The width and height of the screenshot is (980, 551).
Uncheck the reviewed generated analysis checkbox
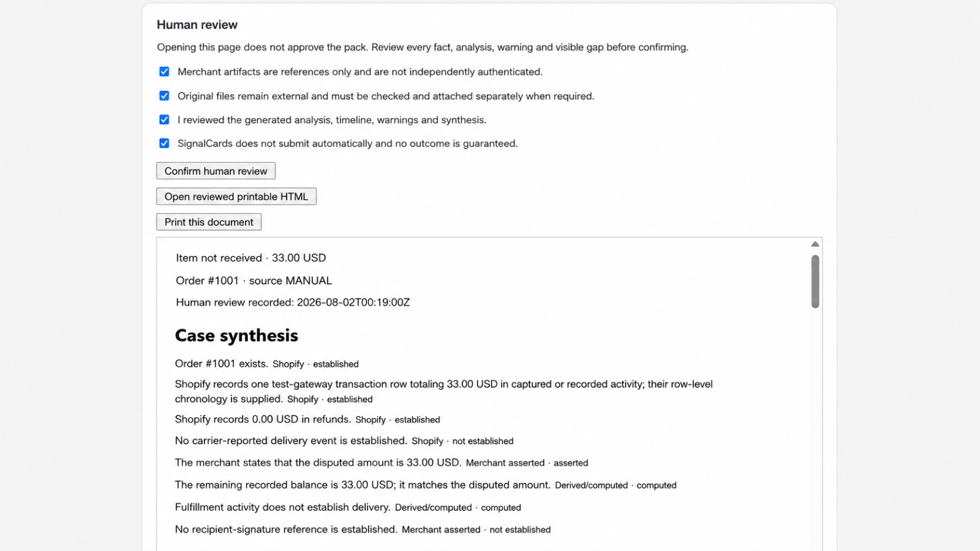(164, 119)
